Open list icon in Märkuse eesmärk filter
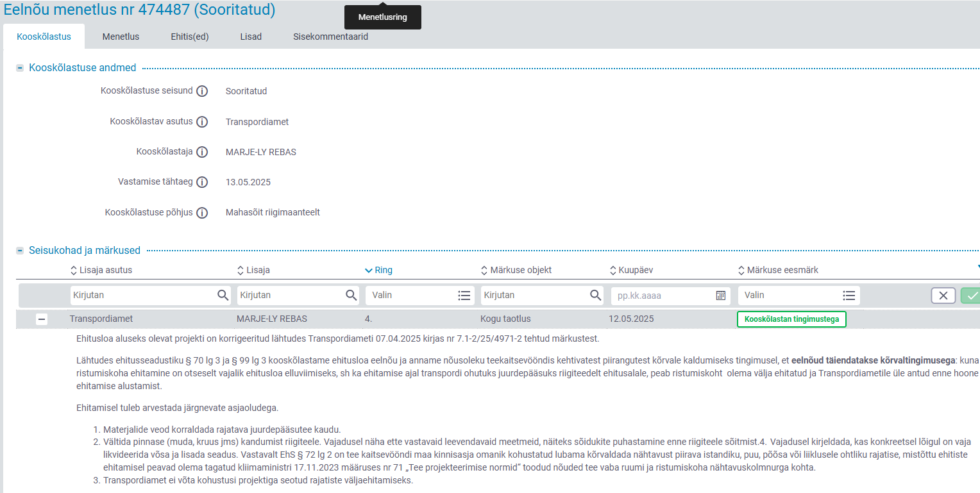The image size is (980, 493). pyautogui.click(x=849, y=296)
